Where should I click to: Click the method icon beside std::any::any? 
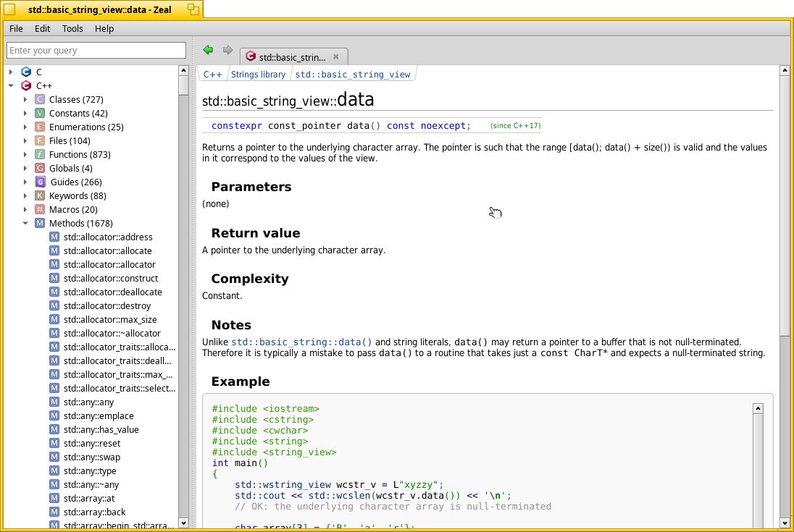(x=54, y=402)
